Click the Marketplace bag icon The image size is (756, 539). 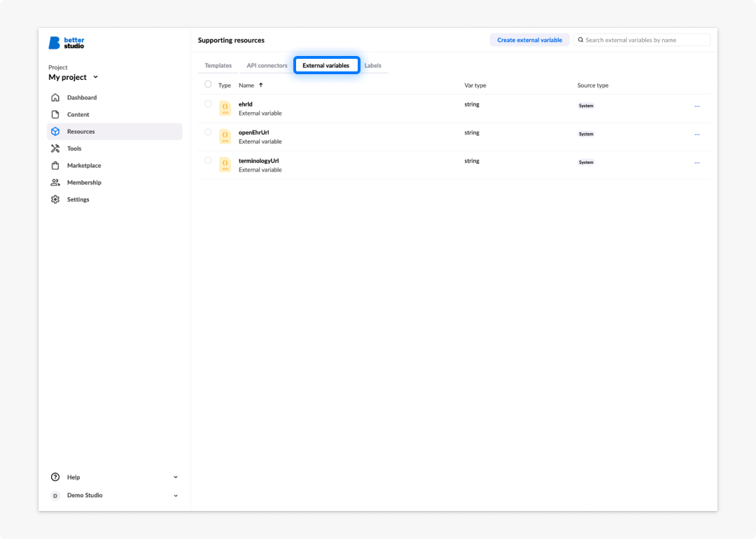coord(55,165)
